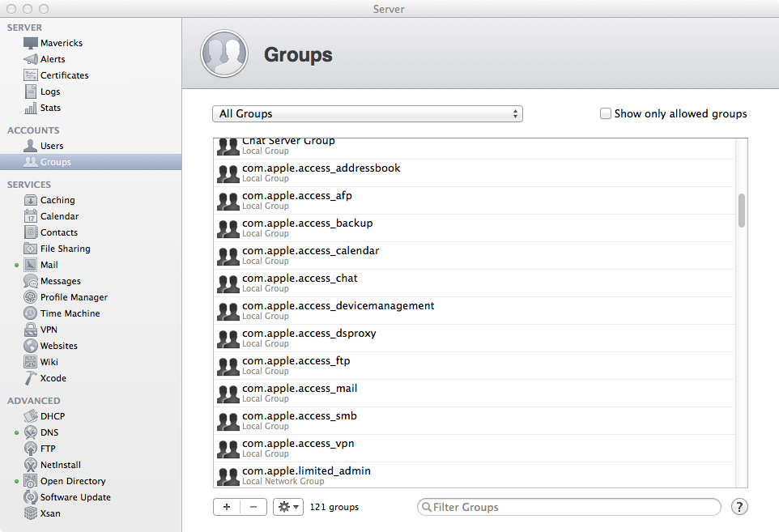Open the DNS service icon
779x532 pixels.
tap(30, 432)
